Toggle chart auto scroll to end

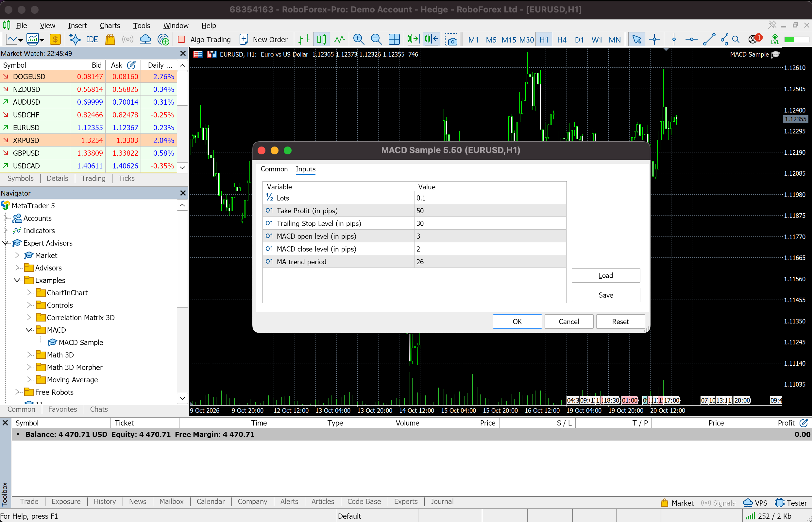point(413,40)
